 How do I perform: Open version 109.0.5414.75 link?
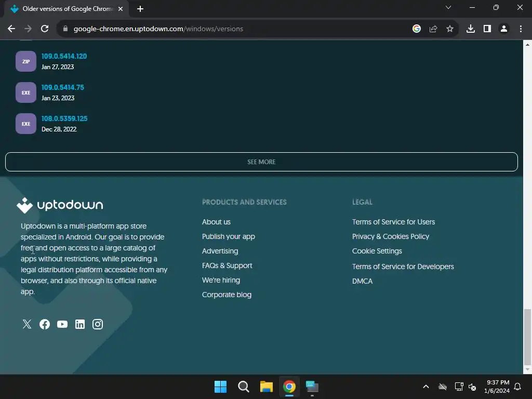click(63, 87)
